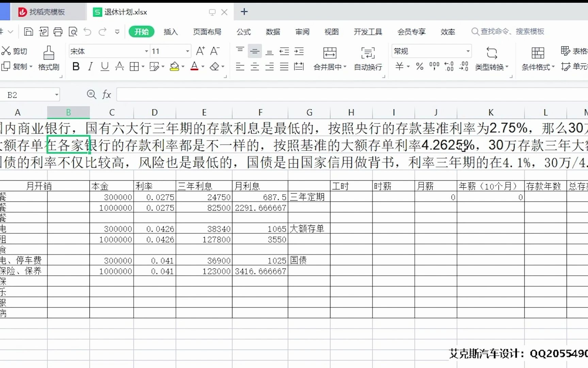Screen dimensions: 588x368
Task: Open font size dropdown 11
Action: point(187,51)
